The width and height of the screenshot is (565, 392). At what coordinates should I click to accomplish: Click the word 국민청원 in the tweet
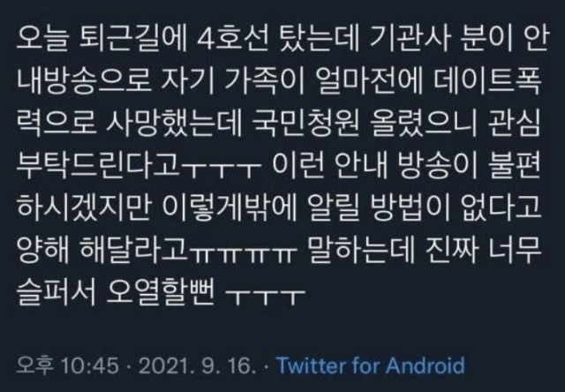[x=306, y=124]
